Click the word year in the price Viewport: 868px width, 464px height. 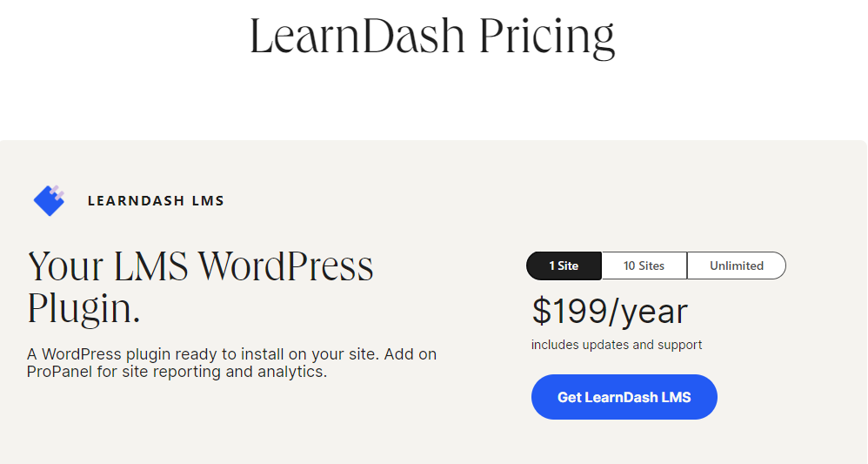(654, 313)
